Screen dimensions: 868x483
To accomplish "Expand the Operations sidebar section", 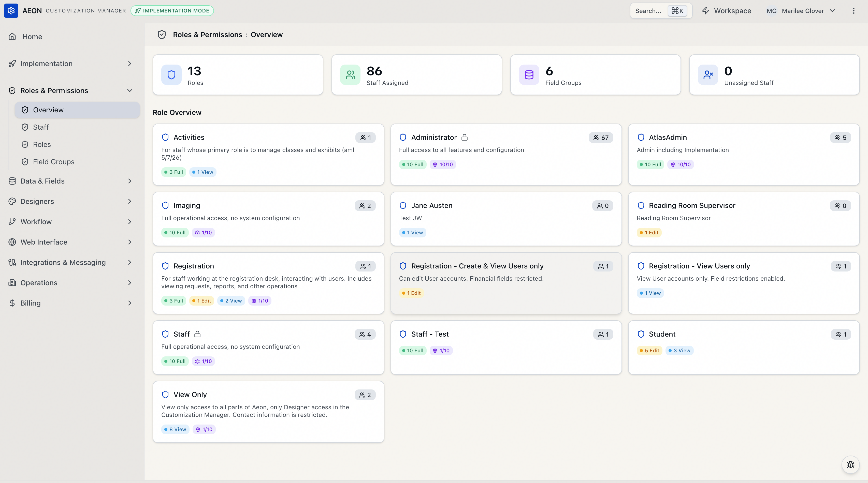I will tap(71, 283).
